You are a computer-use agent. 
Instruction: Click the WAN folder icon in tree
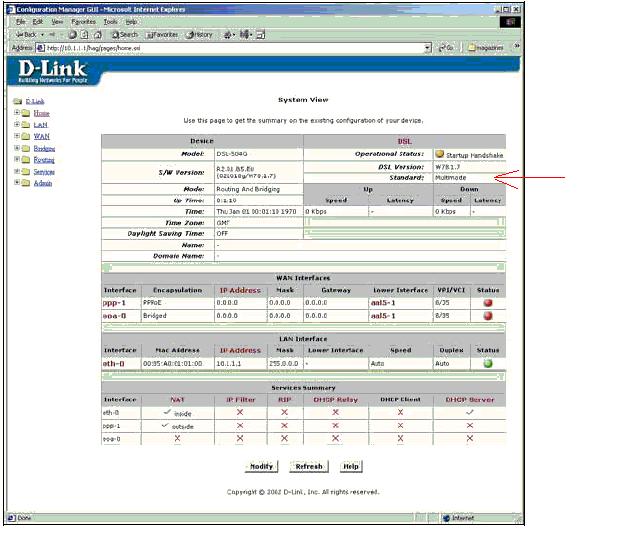[26, 137]
